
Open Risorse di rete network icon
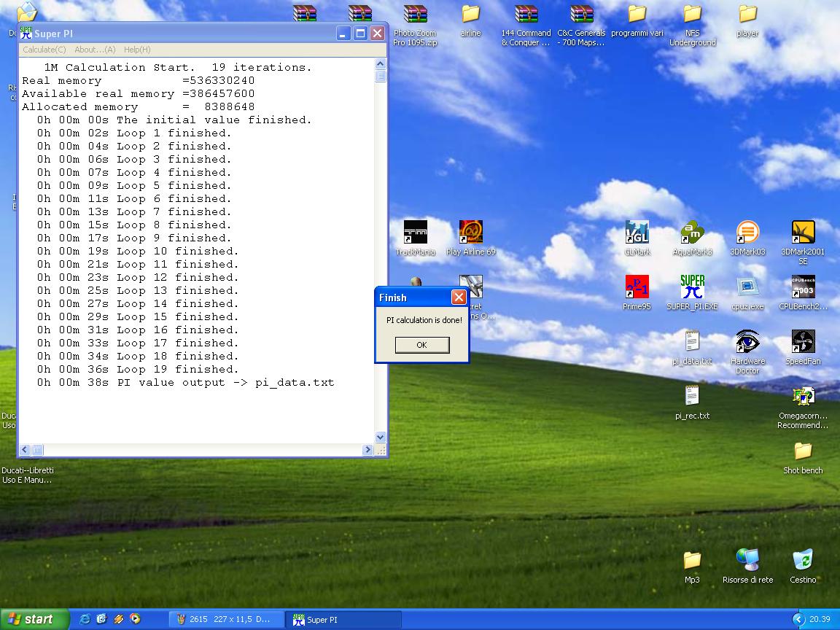click(x=748, y=567)
